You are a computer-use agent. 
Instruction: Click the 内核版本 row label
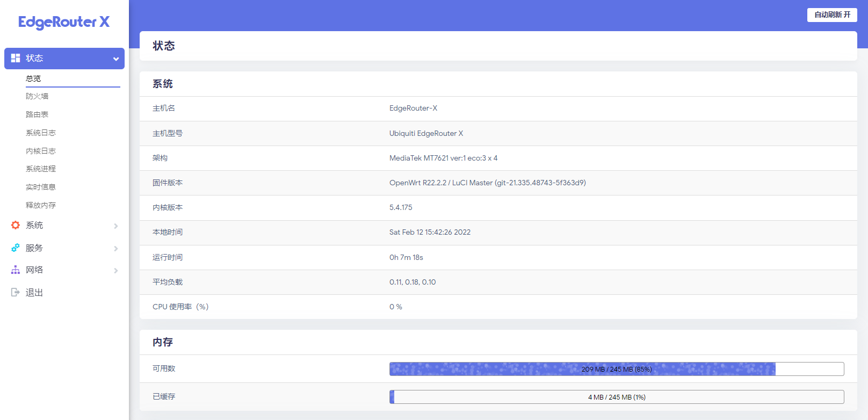[168, 207]
